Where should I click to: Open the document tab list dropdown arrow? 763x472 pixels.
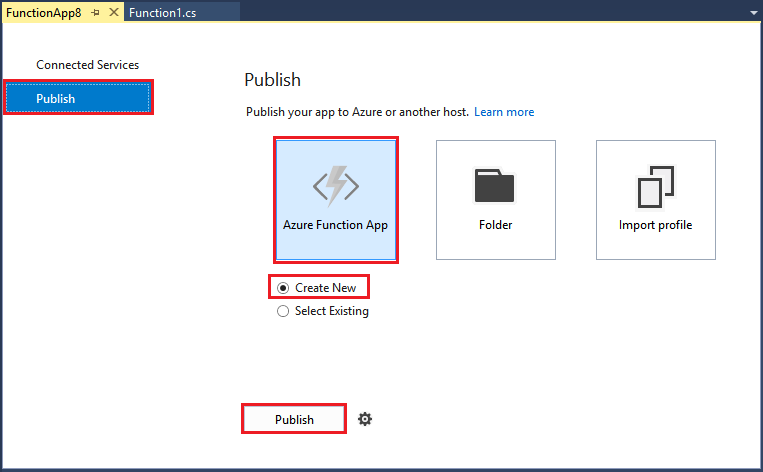(754, 13)
